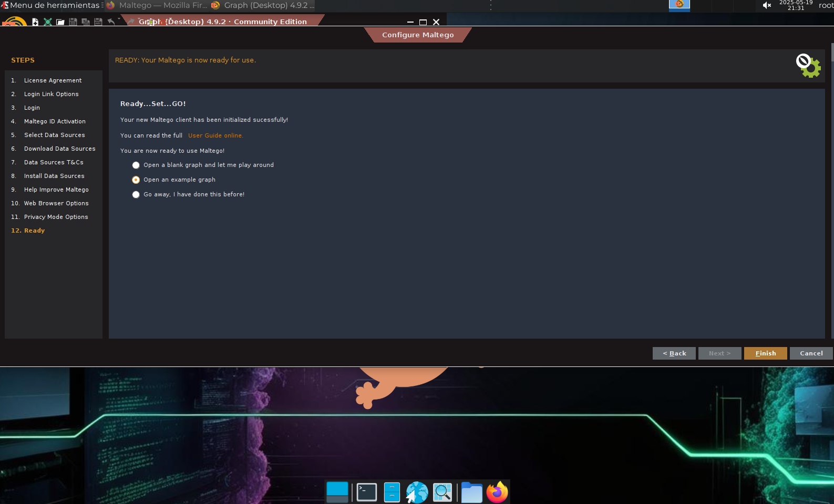
Task: Click the Undo arrow toolbar icon
Action: [x=111, y=22]
